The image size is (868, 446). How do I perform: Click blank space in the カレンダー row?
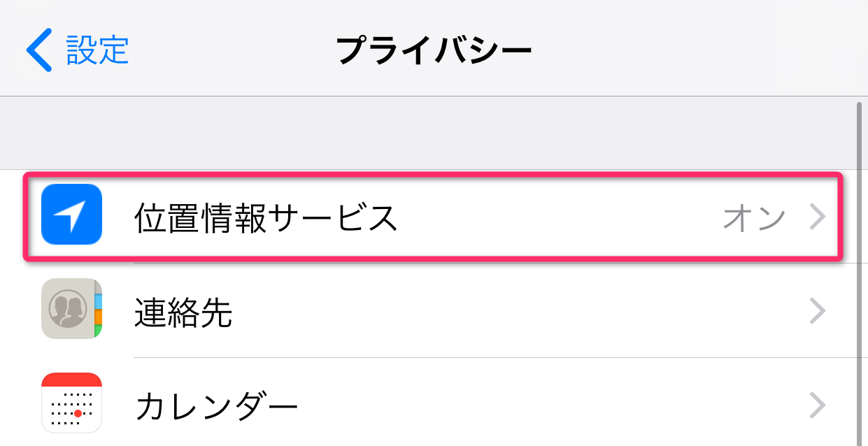click(x=546, y=405)
